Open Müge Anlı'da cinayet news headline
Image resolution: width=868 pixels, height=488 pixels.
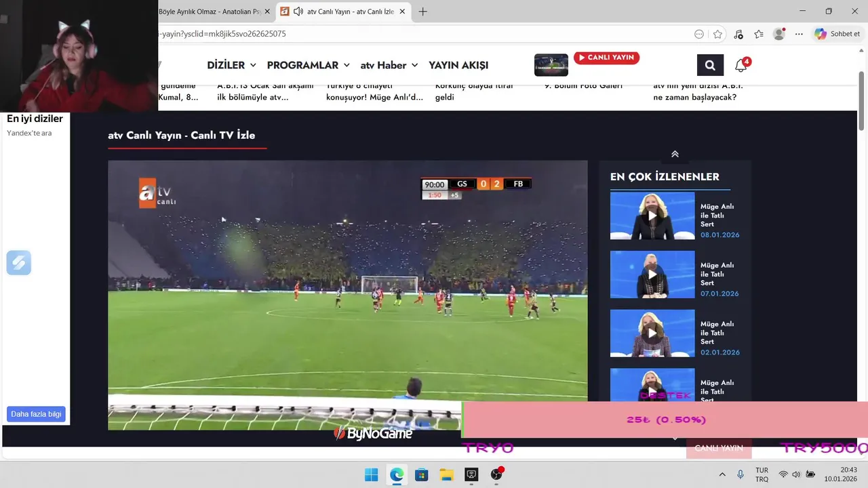point(374,91)
